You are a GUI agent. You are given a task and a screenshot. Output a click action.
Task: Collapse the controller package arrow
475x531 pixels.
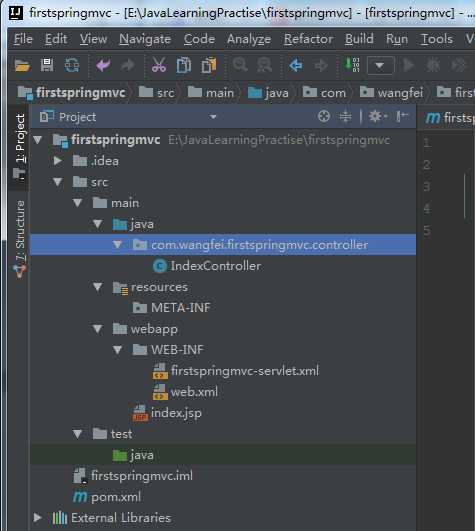(117, 244)
